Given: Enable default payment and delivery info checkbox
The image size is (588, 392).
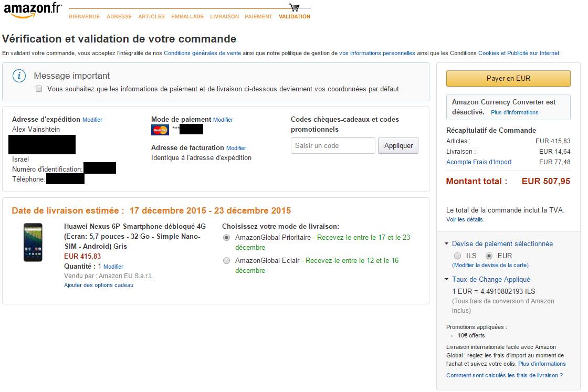Looking at the screenshot, I should click(39, 89).
